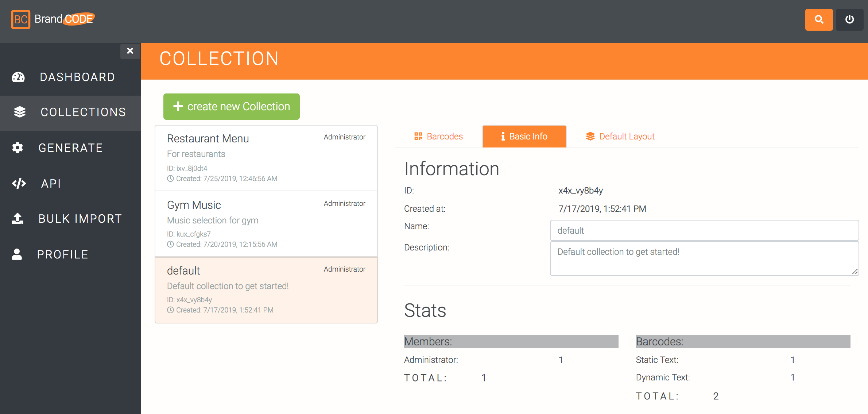
Task: Click clock icon on default collection card
Action: (170, 310)
